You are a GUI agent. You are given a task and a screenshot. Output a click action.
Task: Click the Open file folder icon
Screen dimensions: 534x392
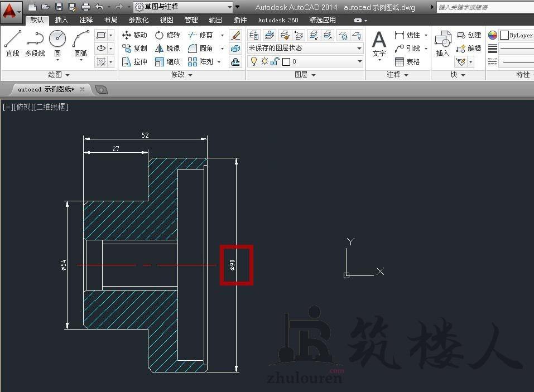[45, 7]
